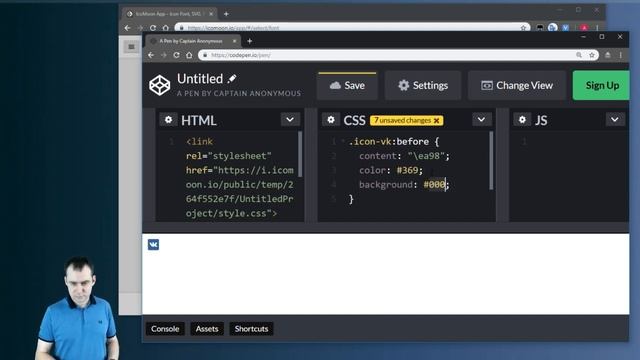The width and height of the screenshot is (640, 360).
Task: Click the extension icon beside Chrome menu
Action: click(608, 55)
